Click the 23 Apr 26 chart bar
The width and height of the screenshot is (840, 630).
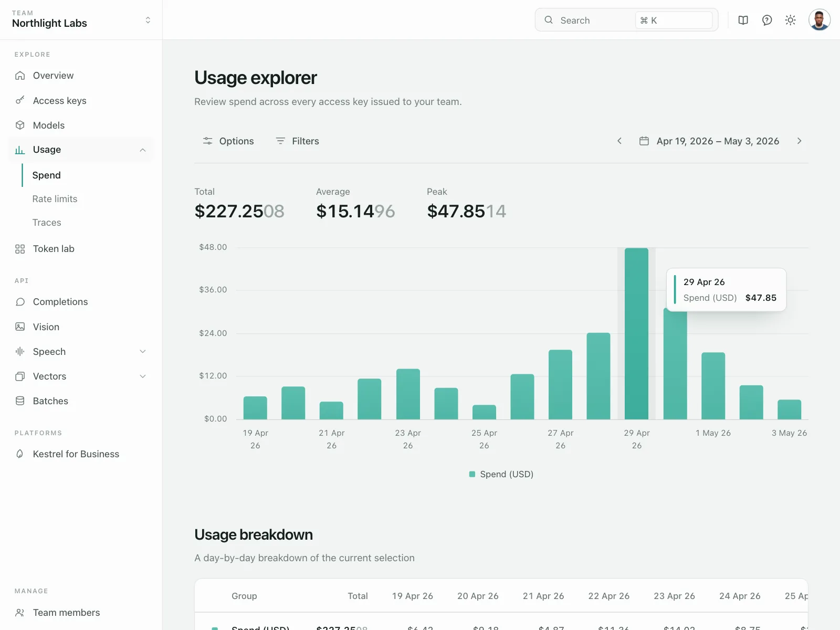click(408, 394)
